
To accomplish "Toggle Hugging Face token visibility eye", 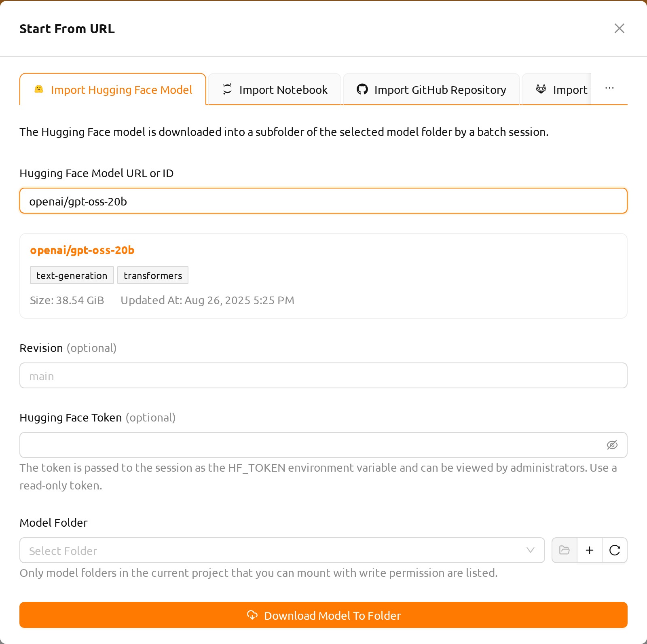I will [x=612, y=445].
